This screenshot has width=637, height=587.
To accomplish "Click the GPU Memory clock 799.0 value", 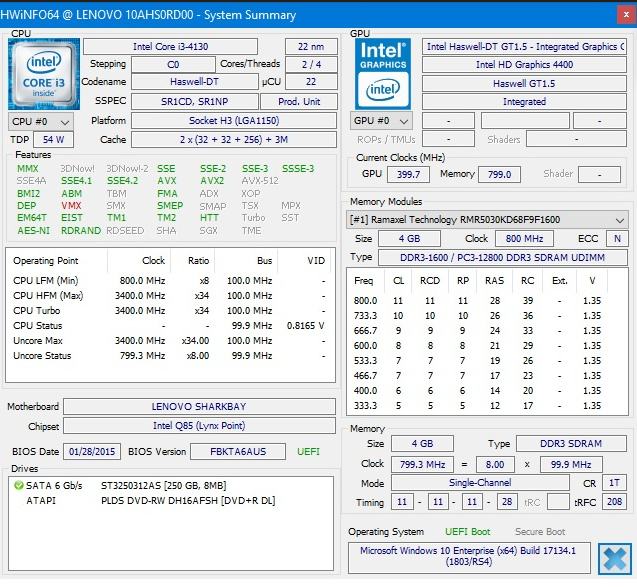I will [499, 175].
